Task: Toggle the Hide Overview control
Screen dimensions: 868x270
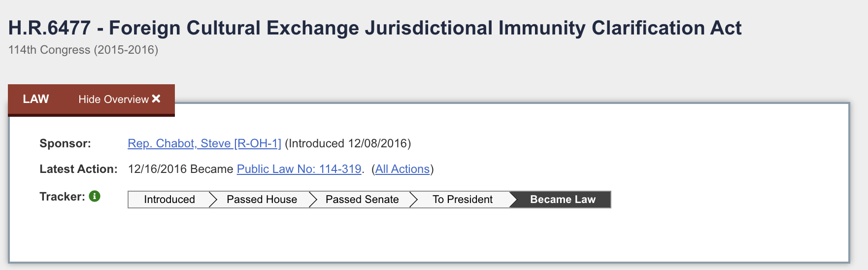Action: point(114,100)
